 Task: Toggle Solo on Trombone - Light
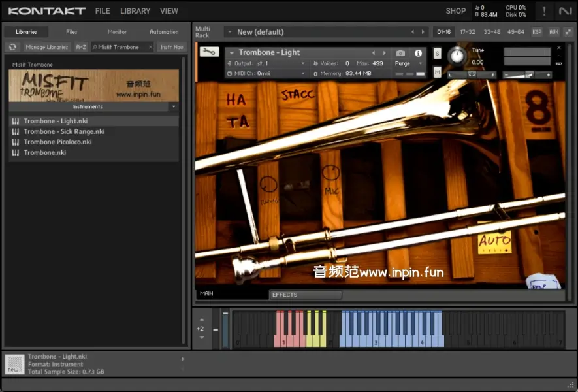click(437, 53)
